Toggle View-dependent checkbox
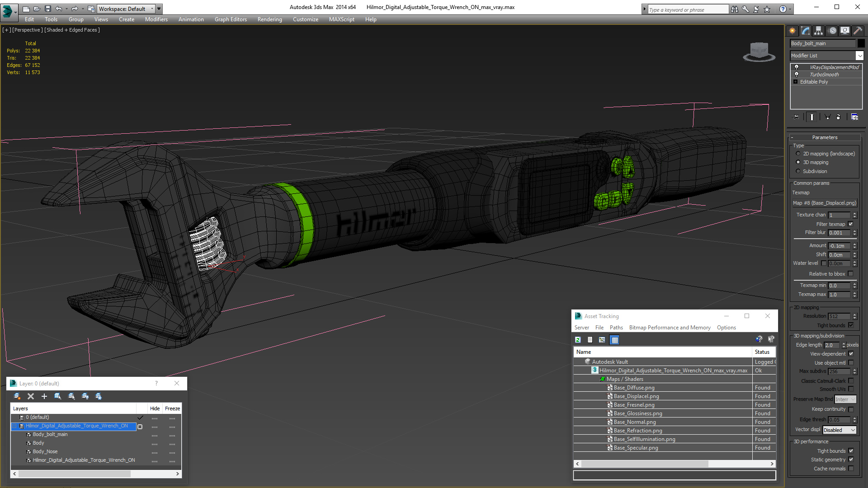 [x=851, y=354]
